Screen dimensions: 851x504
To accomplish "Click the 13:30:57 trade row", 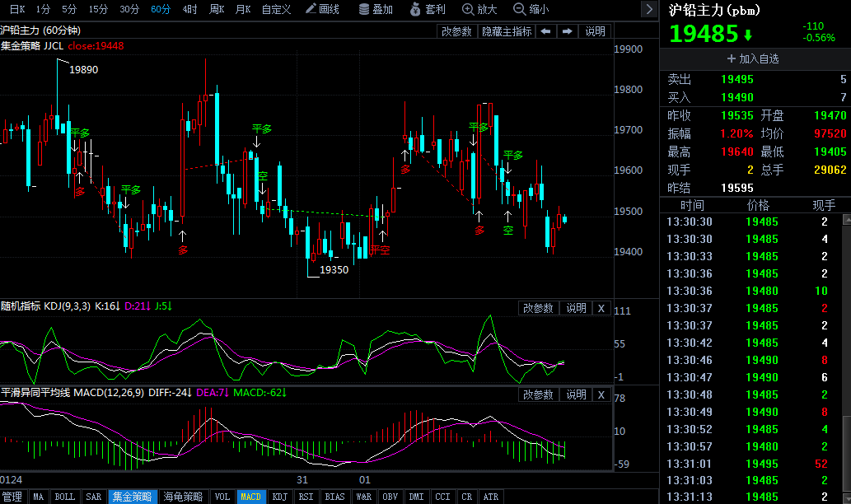I will point(751,446).
